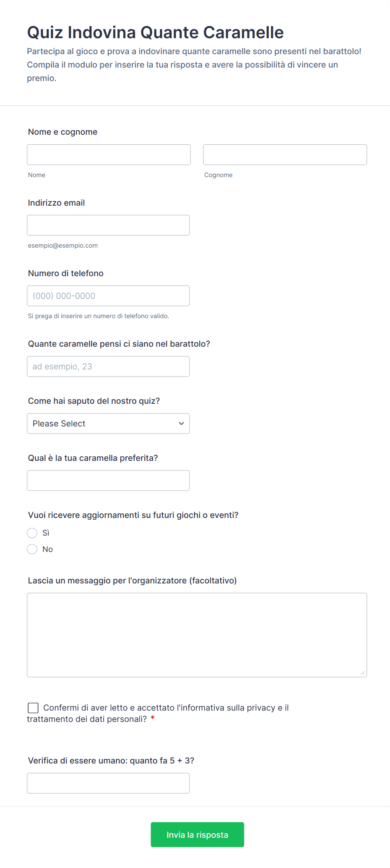Click the Cognome last name field
Screen dimensions: 390x868
(x=285, y=154)
